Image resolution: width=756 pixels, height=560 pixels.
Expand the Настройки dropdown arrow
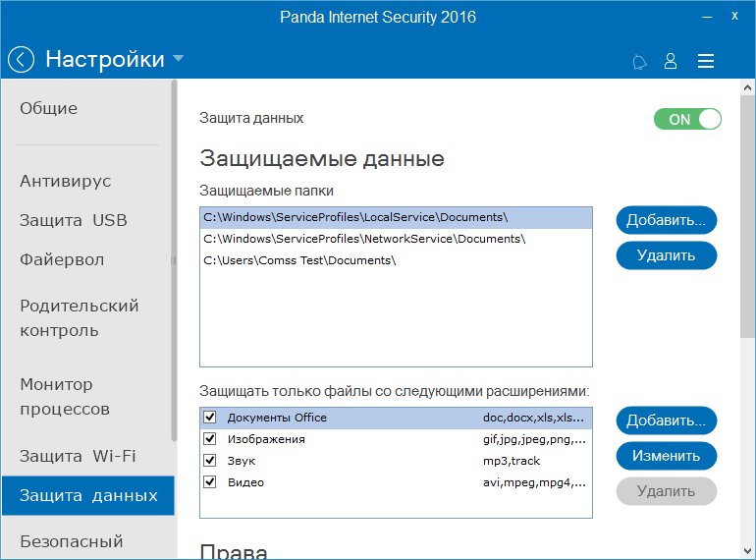point(178,58)
